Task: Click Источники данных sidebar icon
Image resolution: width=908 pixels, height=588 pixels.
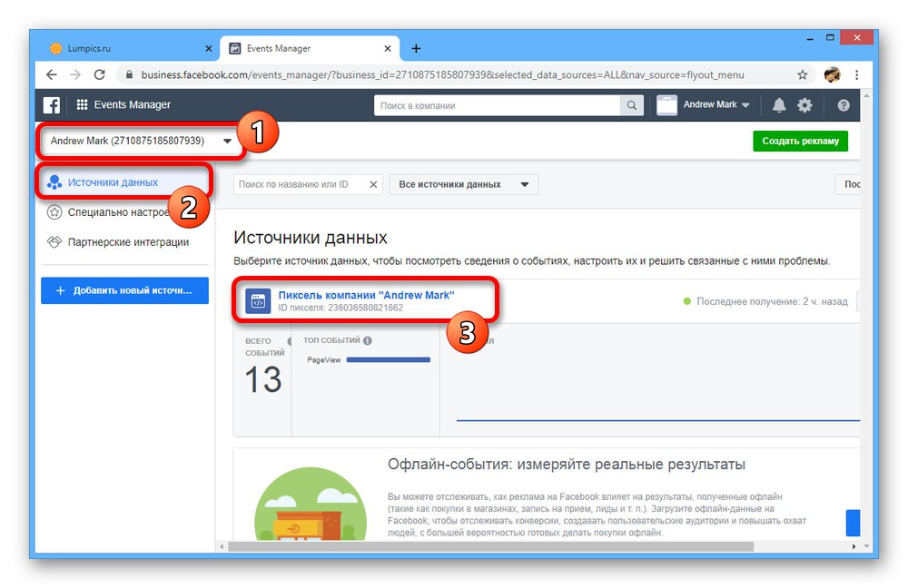Action: click(54, 182)
